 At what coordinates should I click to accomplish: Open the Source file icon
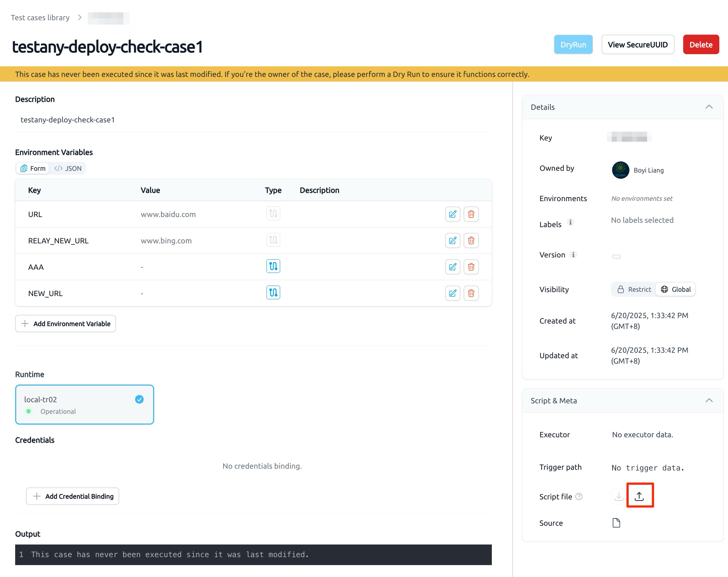tap(616, 523)
